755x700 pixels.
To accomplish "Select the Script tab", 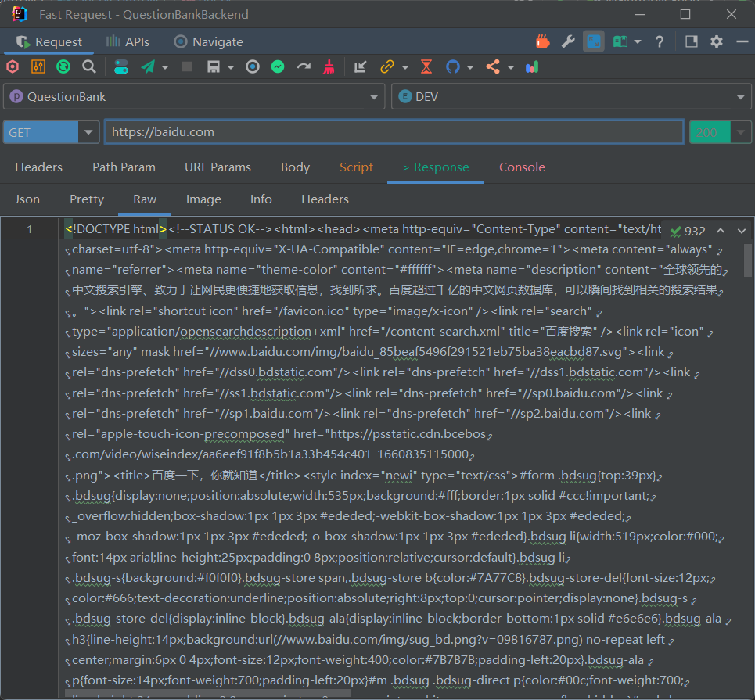I will pos(356,167).
